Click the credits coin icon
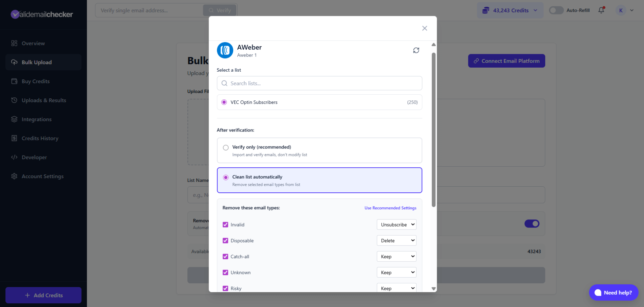 pyautogui.click(x=486, y=10)
